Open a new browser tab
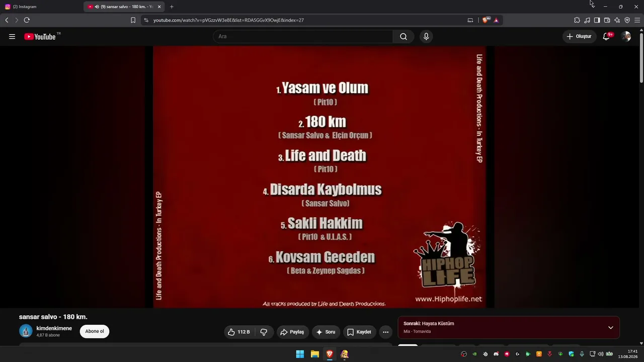Viewport: 644px width, 362px height. [172, 7]
